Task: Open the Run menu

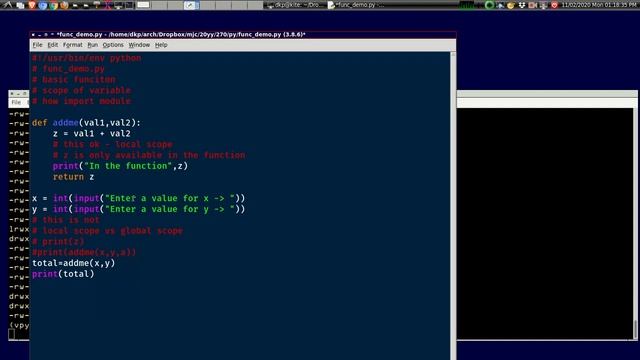Action: [93, 45]
